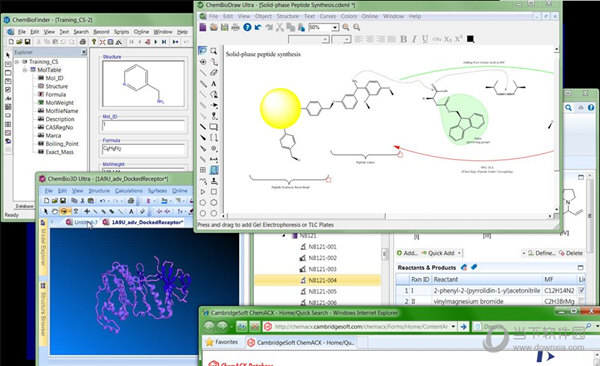Screen dimensions: 600x366
Task: Open the 50% zoom level dropdown
Action: [x=335, y=28]
